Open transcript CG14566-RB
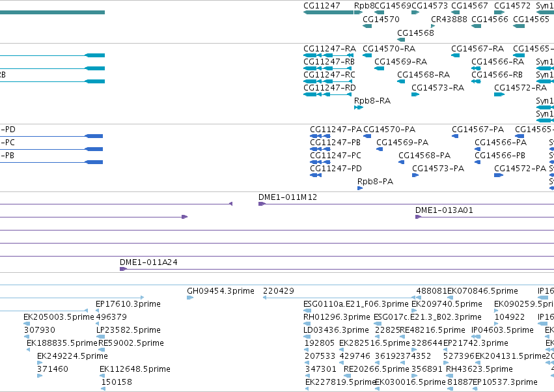 497,75
